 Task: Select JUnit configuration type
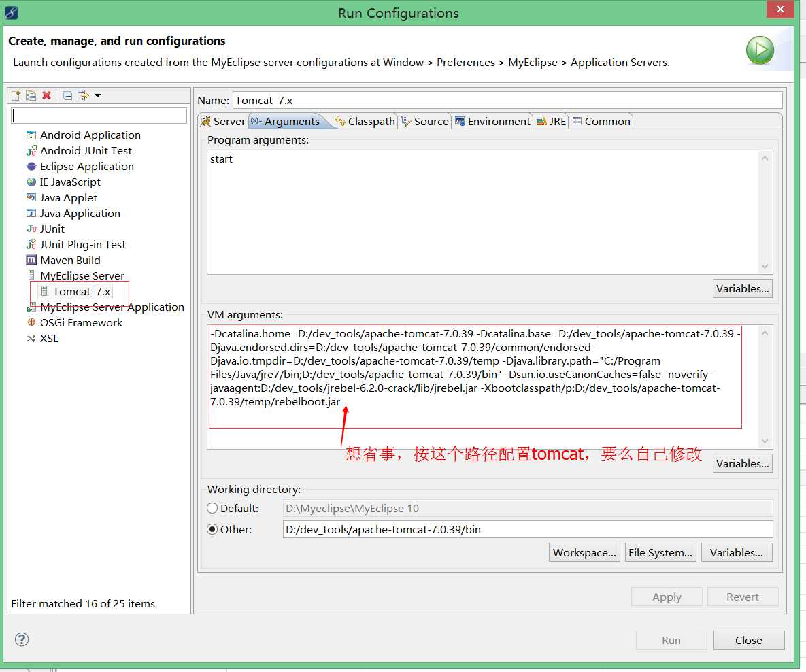[x=52, y=229]
